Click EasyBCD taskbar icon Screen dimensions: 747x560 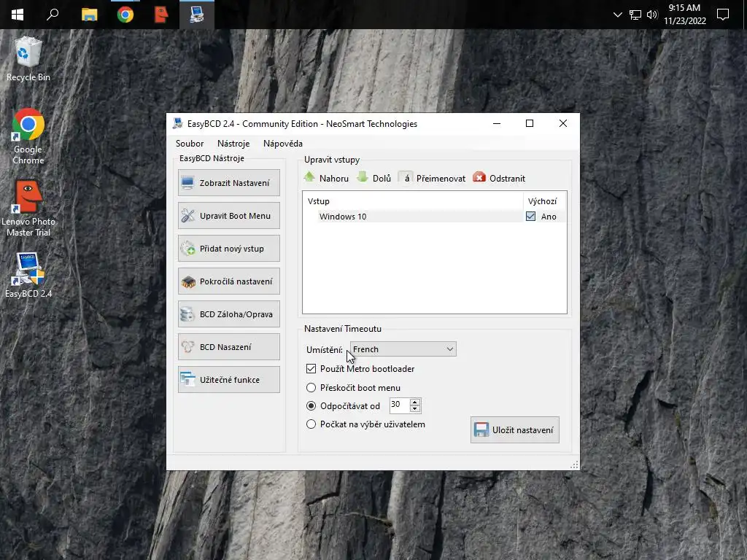(x=197, y=15)
